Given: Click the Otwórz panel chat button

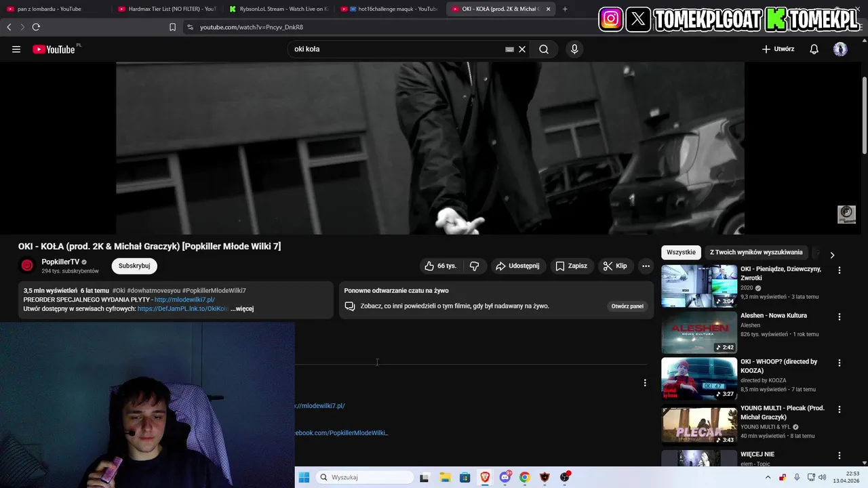Looking at the screenshot, I should (x=627, y=306).
